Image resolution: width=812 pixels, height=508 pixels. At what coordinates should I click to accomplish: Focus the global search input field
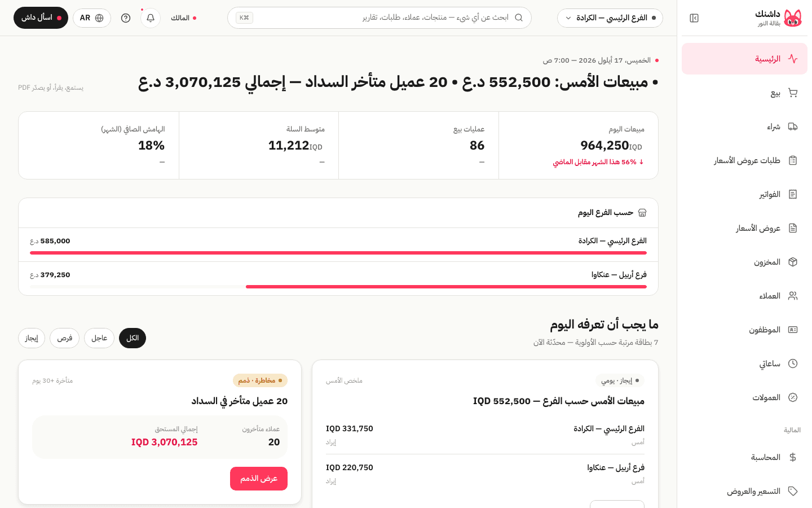[379, 18]
